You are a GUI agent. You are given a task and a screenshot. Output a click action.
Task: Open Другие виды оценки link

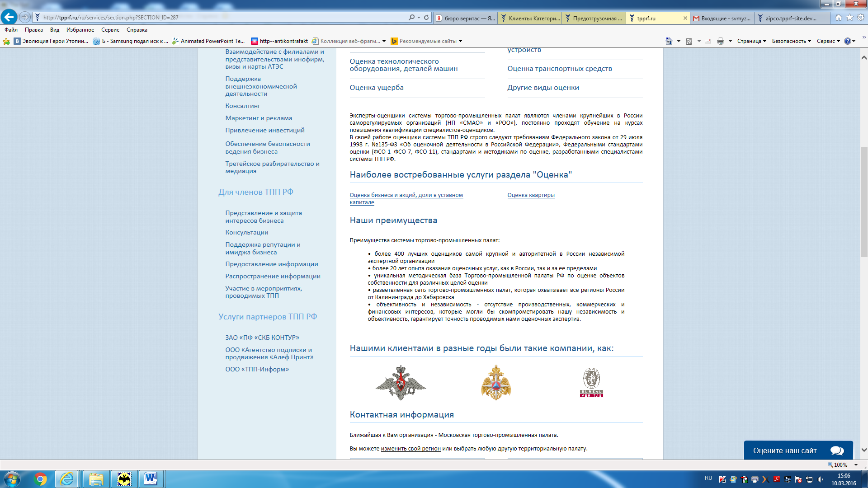(x=543, y=88)
